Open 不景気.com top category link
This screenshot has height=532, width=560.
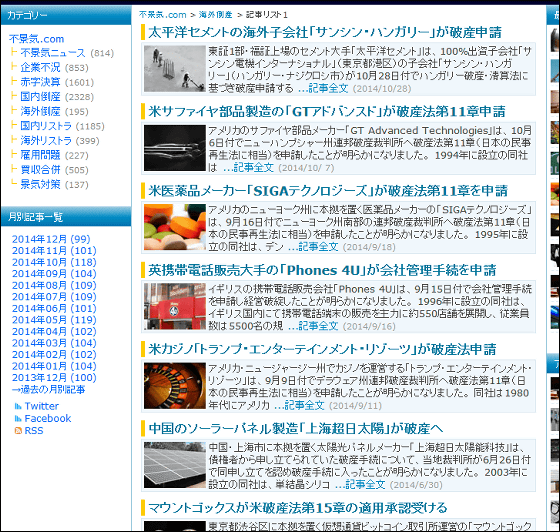point(36,39)
